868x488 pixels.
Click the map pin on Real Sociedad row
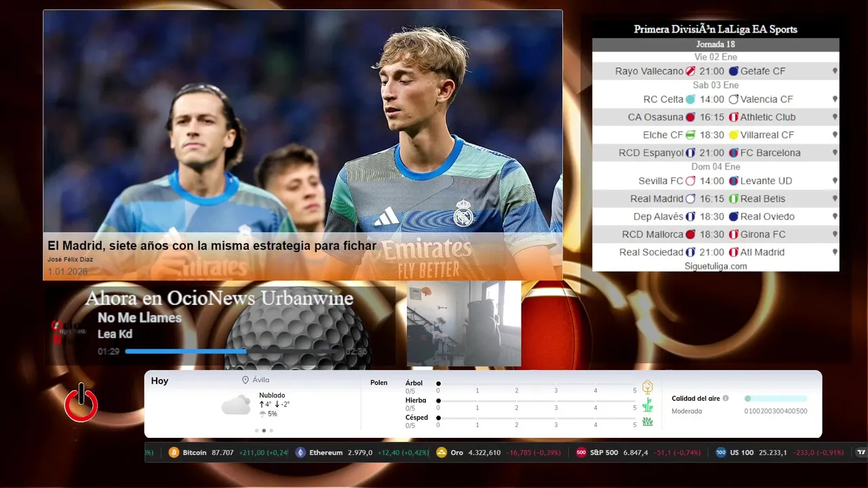coord(835,252)
